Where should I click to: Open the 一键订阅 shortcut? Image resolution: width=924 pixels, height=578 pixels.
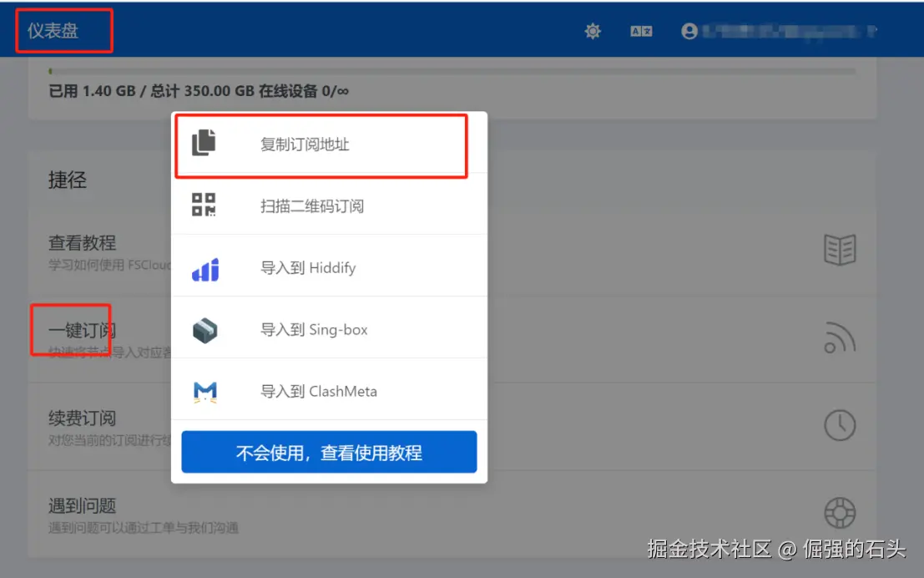(452, 339)
